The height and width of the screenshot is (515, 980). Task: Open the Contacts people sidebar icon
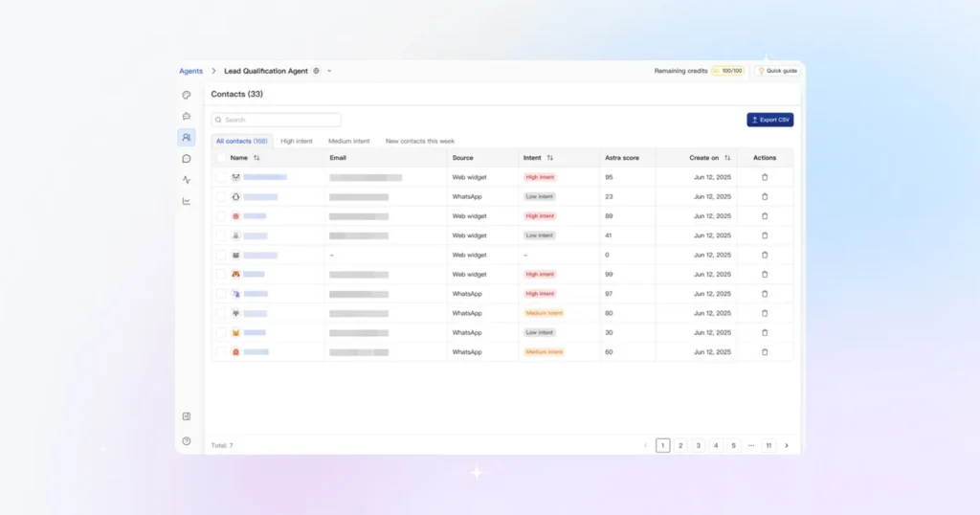(187, 138)
